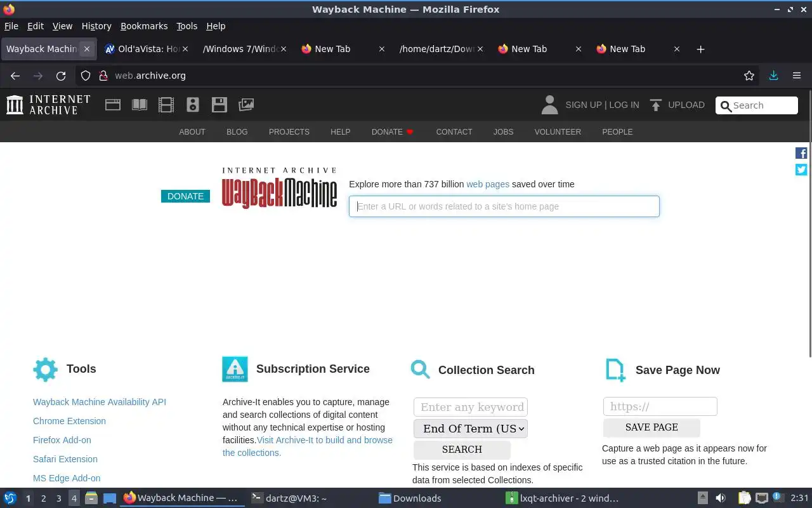This screenshot has height=508, width=812.
Task: Open Safari Extension link
Action: pyautogui.click(x=65, y=459)
